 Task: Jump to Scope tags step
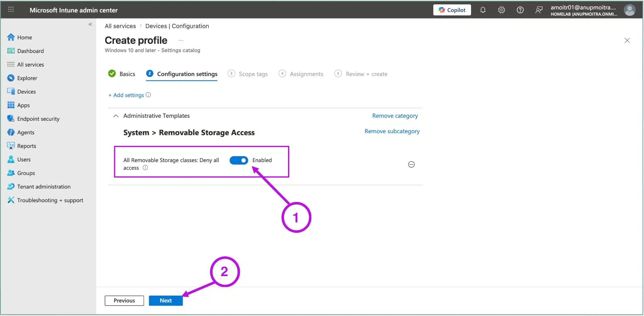[x=247, y=74]
